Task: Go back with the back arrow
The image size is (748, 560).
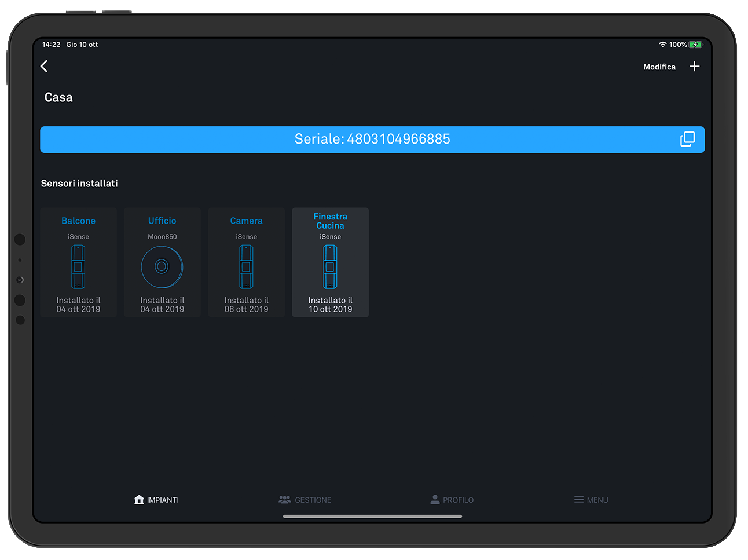Action: (44, 66)
